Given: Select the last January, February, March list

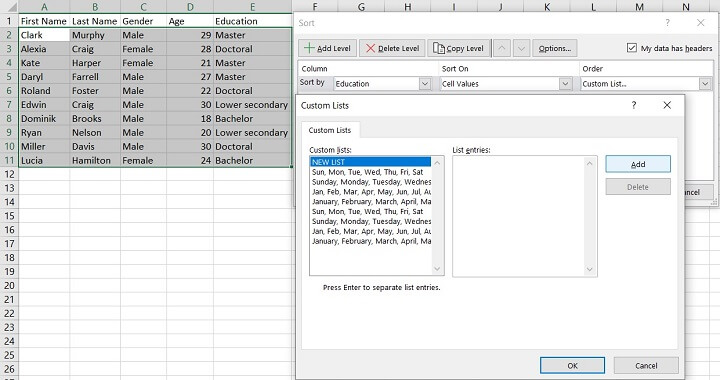Looking at the screenshot, I should (371, 241).
